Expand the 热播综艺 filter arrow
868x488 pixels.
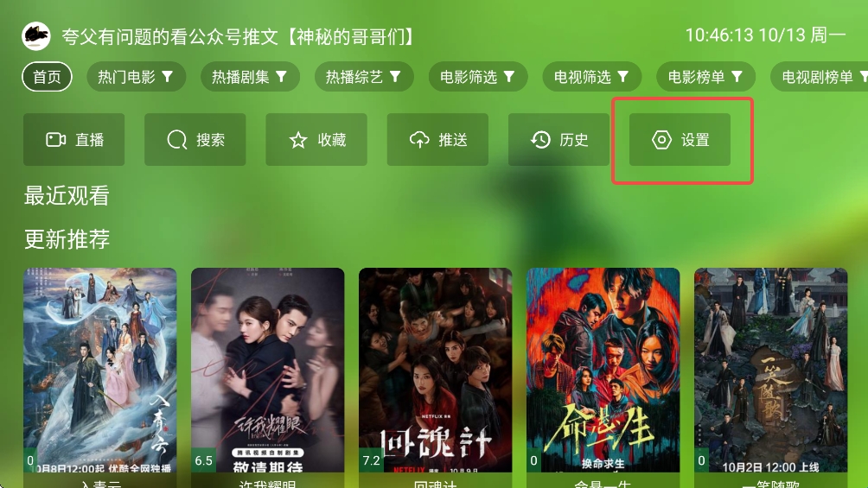pyautogui.click(x=395, y=77)
